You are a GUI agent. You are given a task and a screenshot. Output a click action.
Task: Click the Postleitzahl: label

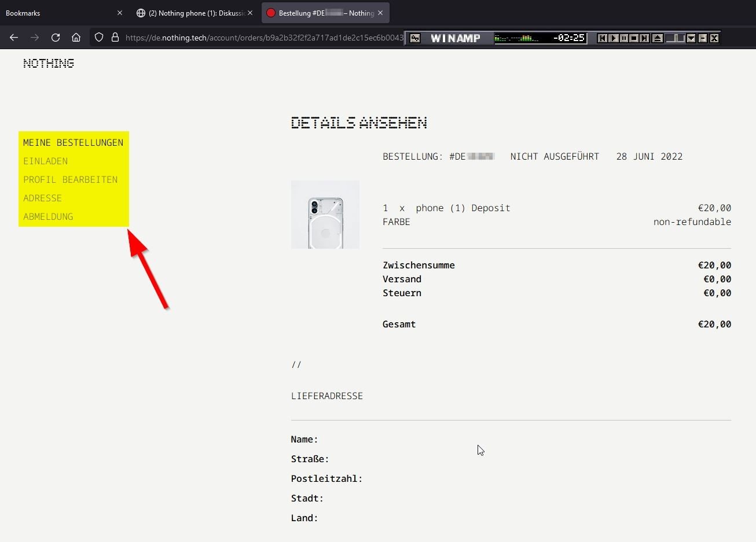(x=326, y=478)
